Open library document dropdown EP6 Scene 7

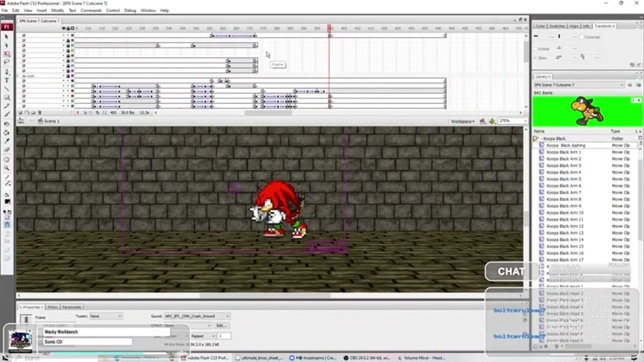click(579, 85)
